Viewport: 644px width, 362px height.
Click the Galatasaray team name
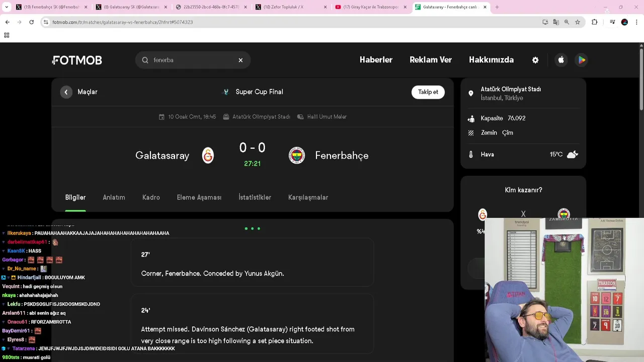point(162,156)
